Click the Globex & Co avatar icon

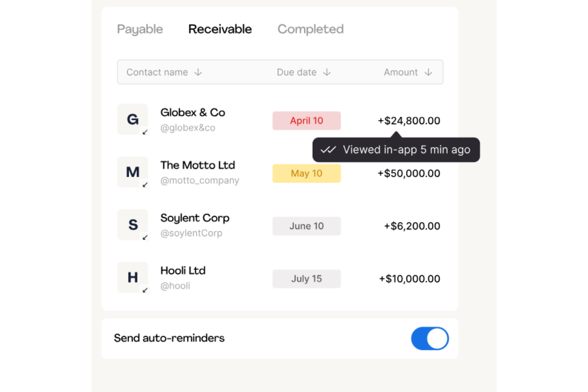click(133, 119)
